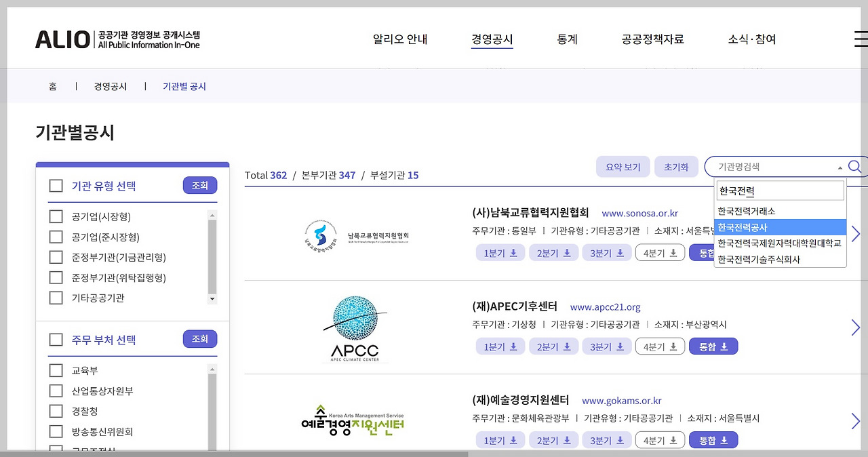
Task: Download 2분기 report for APEC기후센터
Action: pyautogui.click(x=553, y=346)
